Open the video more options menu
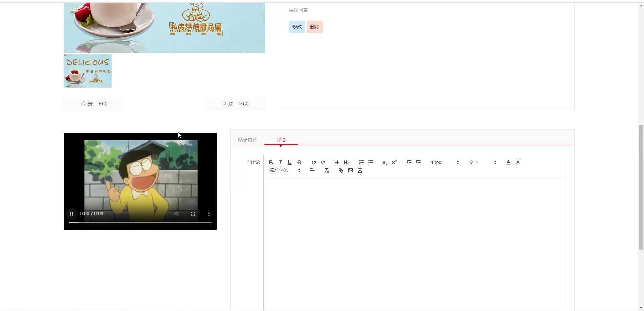 click(x=209, y=214)
